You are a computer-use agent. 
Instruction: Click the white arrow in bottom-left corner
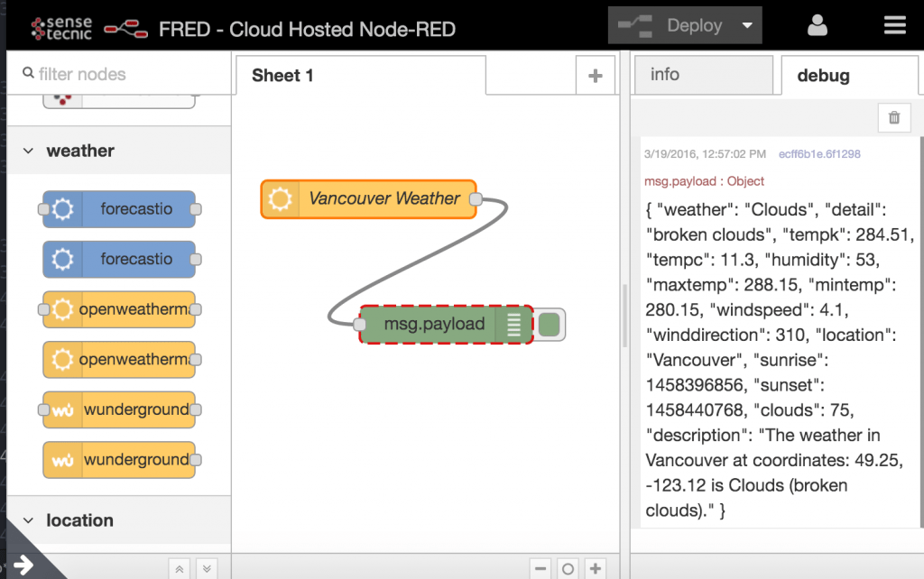click(x=23, y=565)
